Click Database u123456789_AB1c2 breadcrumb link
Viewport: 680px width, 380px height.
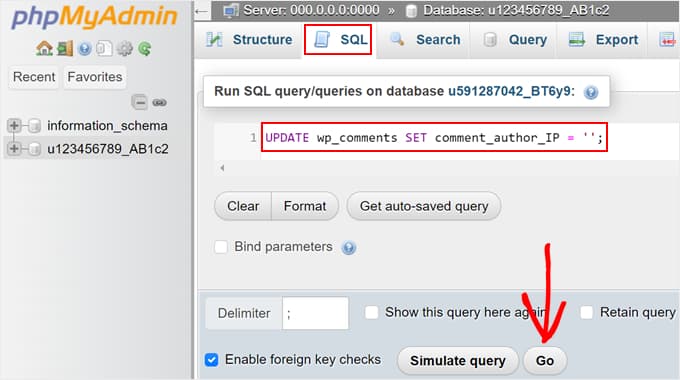[x=516, y=10]
